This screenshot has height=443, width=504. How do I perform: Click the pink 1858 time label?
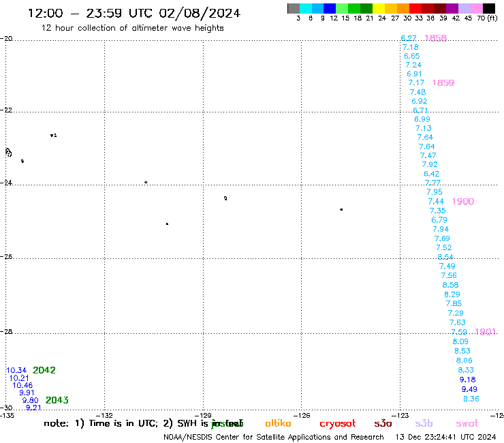tap(435, 38)
